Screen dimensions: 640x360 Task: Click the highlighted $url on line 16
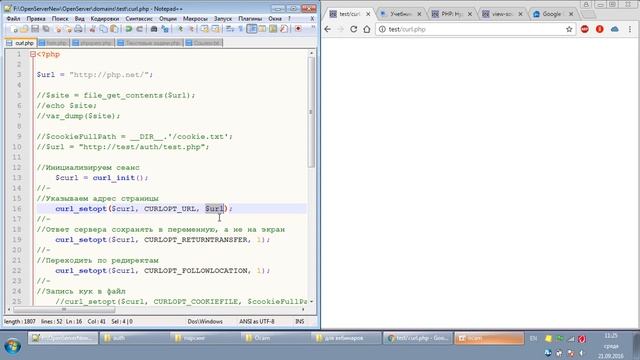click(214, 209)
